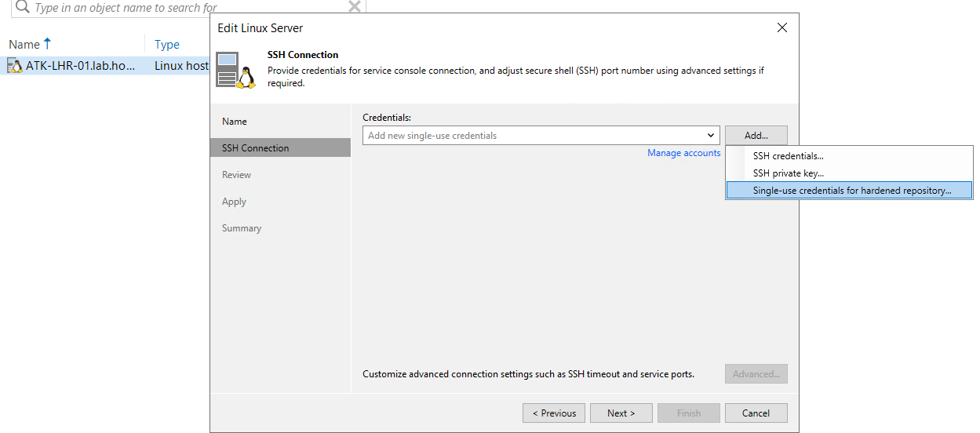Click the Type column header
Screen dimensions: 980x433
pos(167,45)
